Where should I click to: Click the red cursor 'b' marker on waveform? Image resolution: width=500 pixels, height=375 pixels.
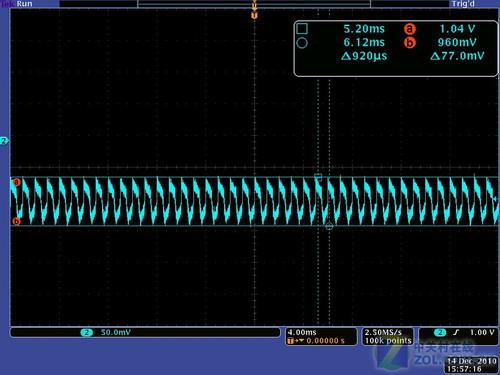point(16,221)
